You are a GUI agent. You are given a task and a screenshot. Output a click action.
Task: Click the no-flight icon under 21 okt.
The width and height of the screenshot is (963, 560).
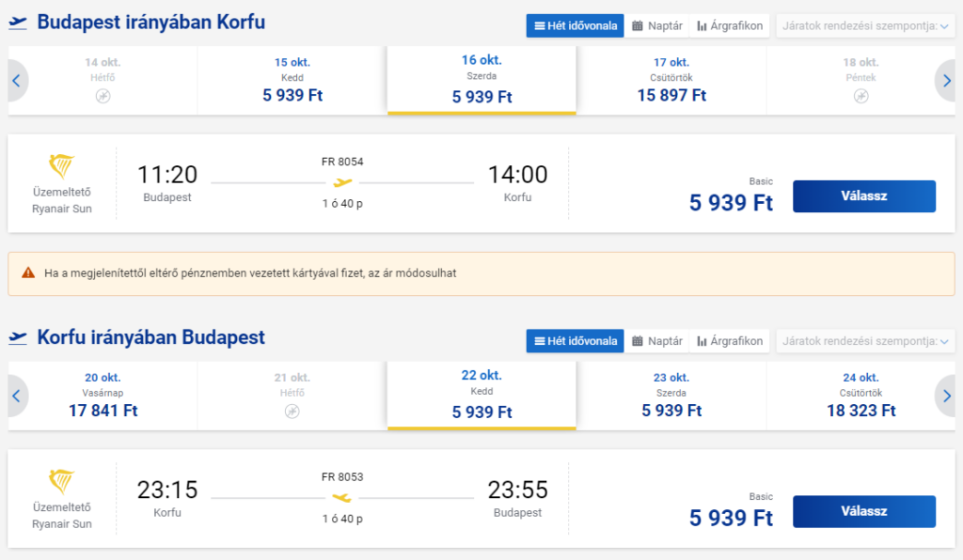tap(292, 412)
